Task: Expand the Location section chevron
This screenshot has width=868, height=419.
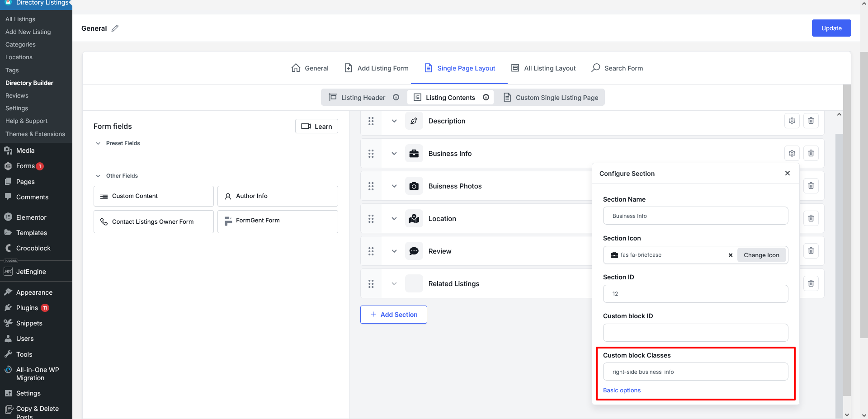Action: point(394,219)
